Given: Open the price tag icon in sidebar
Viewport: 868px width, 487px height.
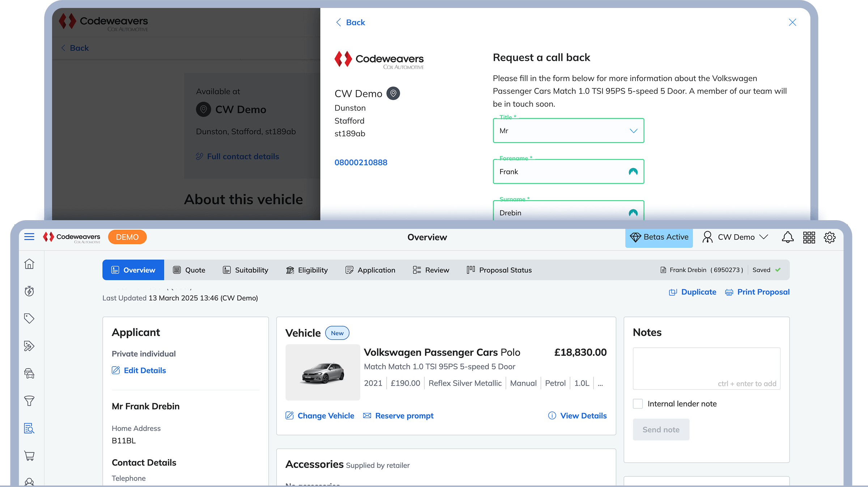Looking at the screenshot, I should click(x=29, y=319).
